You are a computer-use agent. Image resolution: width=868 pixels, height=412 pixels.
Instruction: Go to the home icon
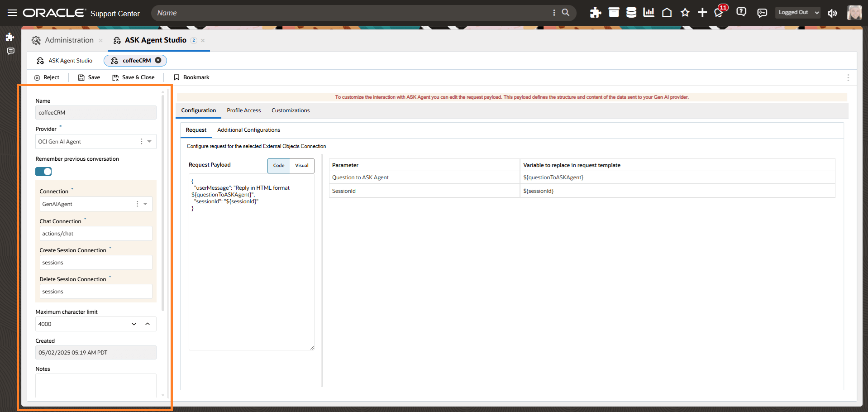click(667, 13)
